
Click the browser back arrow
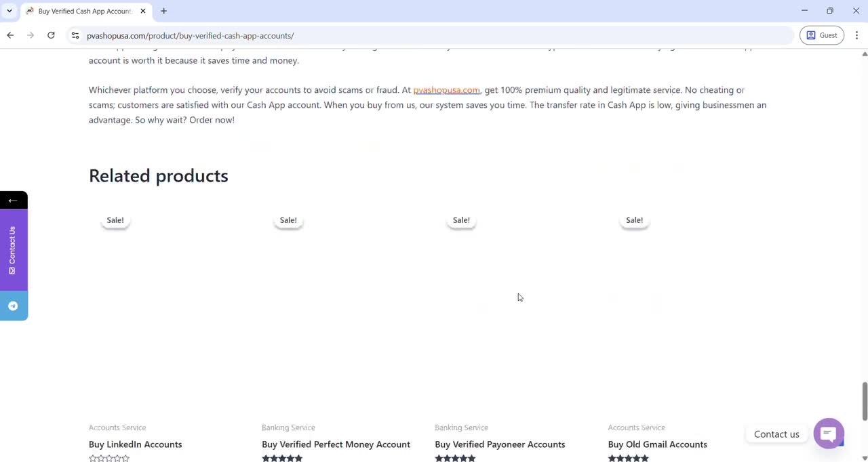(x=10, y=35)
